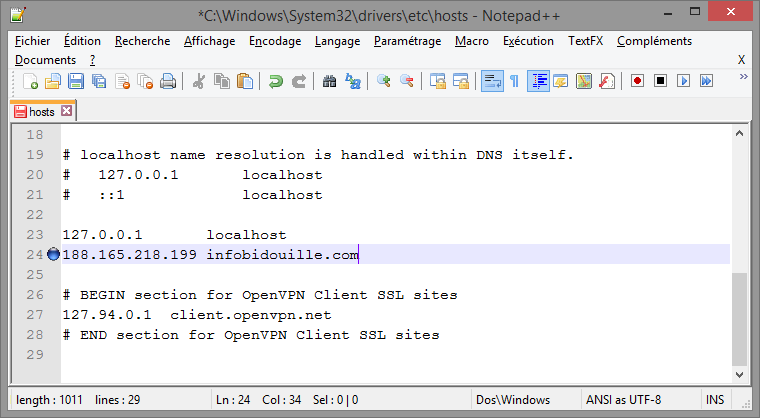Play back the recorded macro
Screen dimensions: 760x418
683,81
